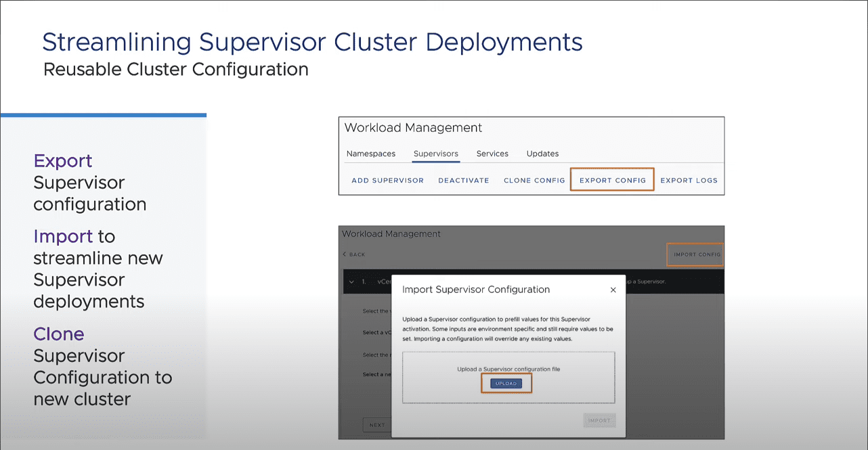The width and height of the screenshot is (868, 450).
Task: Click the highlighted EXPORT CONFIG button
Action: (613, 180)
